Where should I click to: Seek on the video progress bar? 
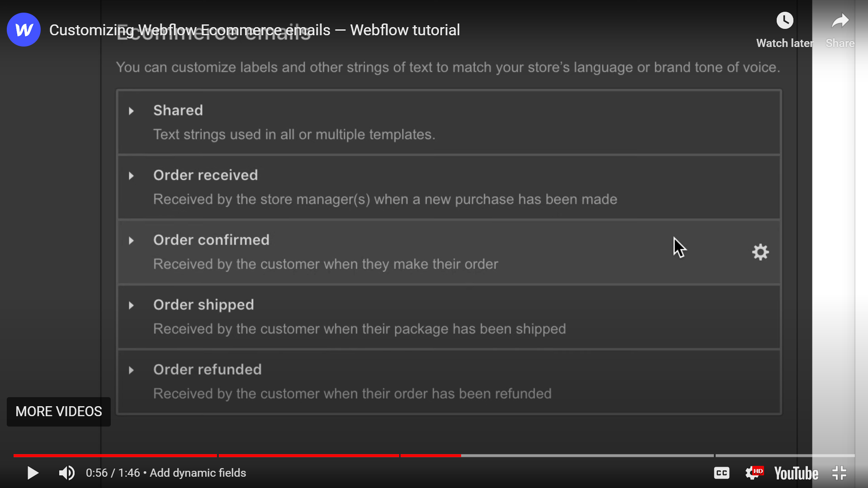pyautogui.click(x=434, y=455)
